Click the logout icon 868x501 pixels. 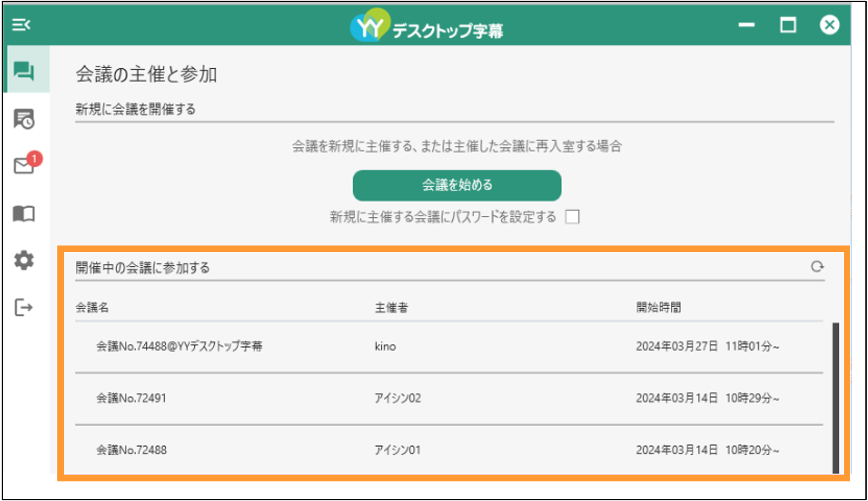(x=23, y=307)
